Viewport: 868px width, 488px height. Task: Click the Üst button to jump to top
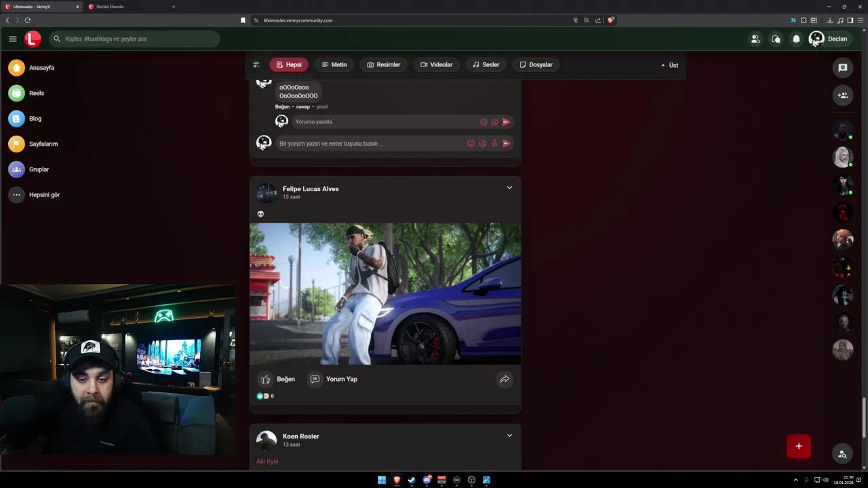tap(669, 65)
